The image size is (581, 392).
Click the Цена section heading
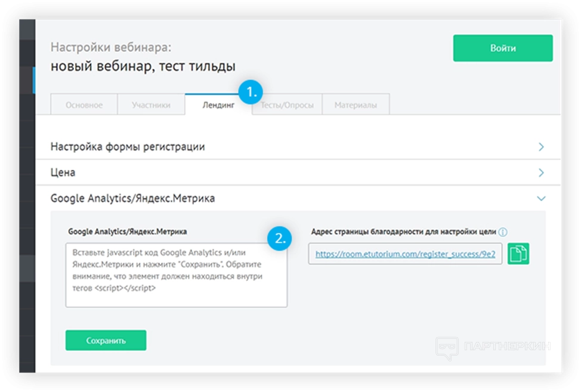pyautogui.click(x=63, y=172)
